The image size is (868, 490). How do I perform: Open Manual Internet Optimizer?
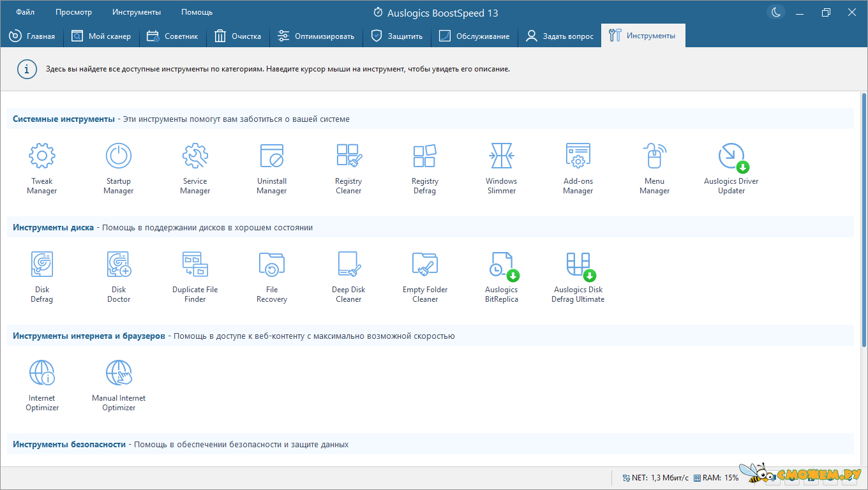[119, 385]
